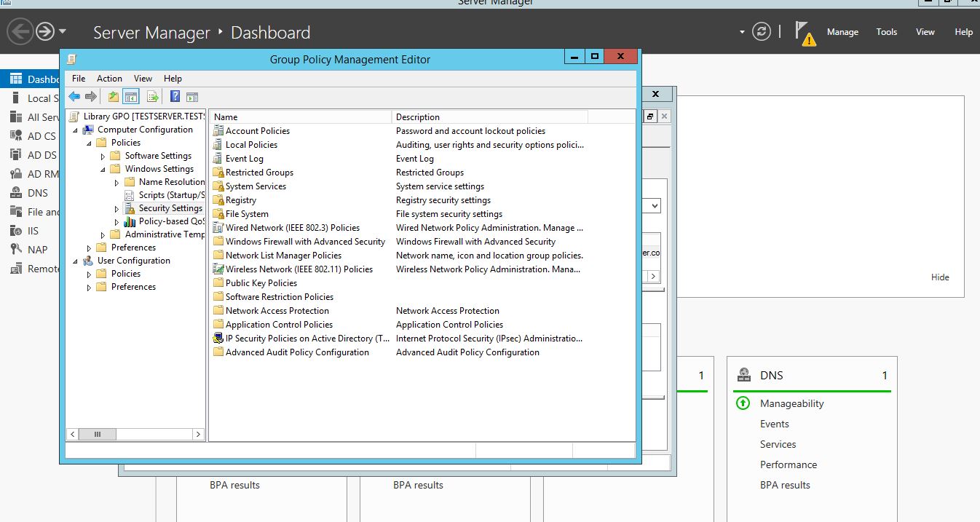Open the Help menu in Group Policy editor

pos(173,79)
